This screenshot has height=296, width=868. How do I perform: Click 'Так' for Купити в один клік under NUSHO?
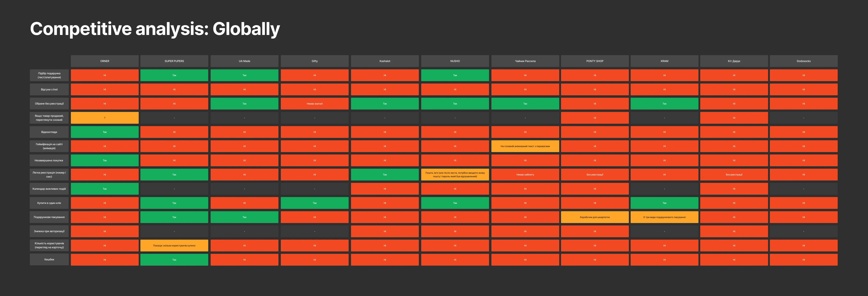(455, 203)
